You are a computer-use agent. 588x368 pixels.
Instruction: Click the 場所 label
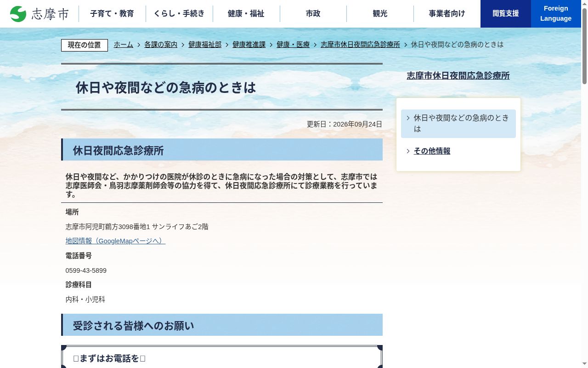click(72, 212)
